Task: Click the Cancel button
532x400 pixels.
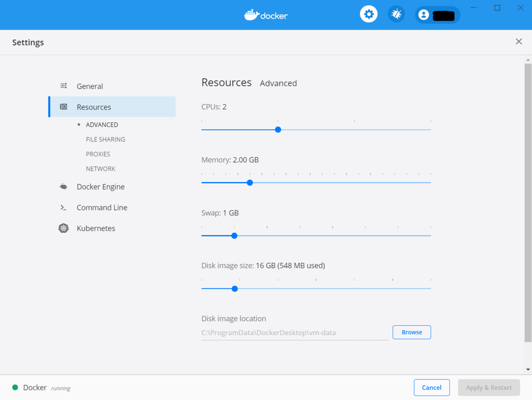Action: [432, 388]
